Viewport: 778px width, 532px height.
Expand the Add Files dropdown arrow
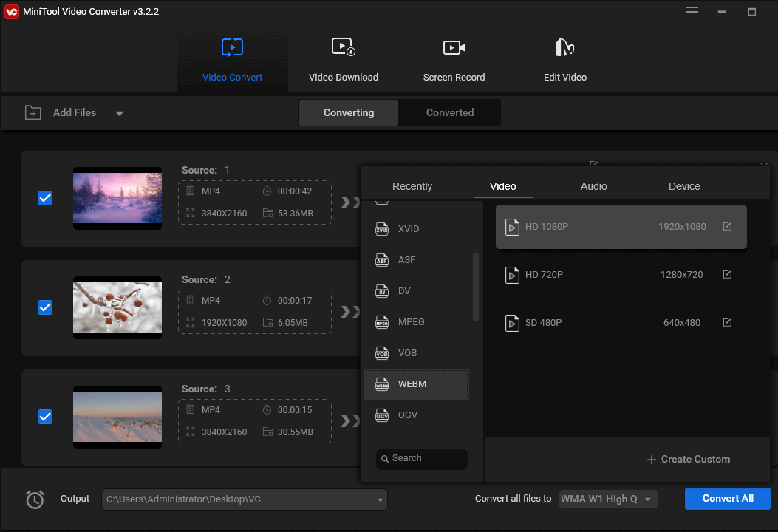(x=119, y=113)
